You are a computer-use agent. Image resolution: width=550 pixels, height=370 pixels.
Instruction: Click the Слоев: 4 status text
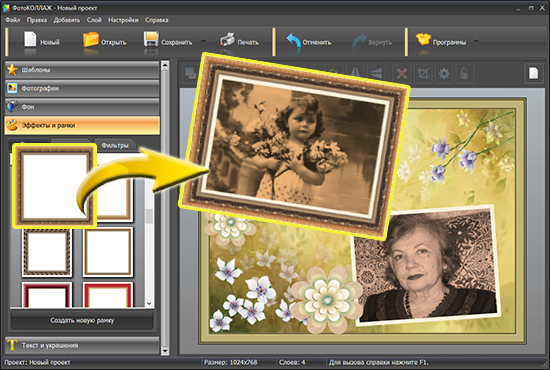pos(292,362)
